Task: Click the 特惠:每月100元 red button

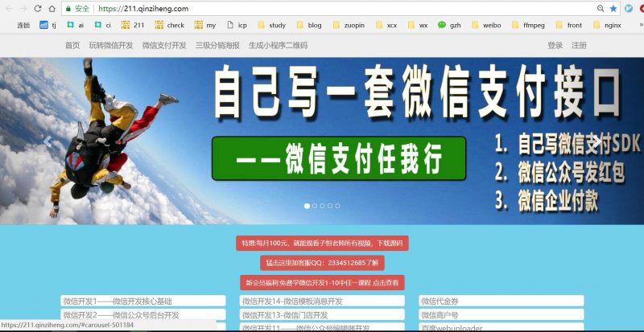Action: (x=322, y=243)
